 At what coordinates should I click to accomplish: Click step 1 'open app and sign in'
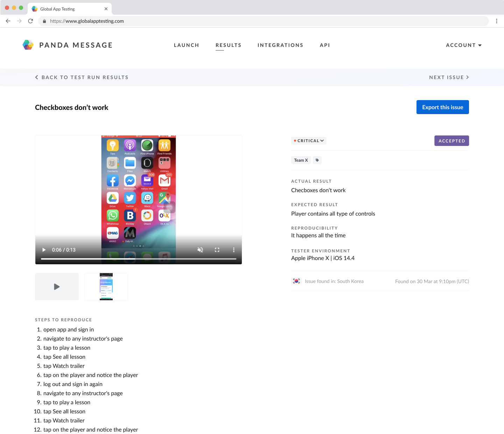(x=69, y=330)
